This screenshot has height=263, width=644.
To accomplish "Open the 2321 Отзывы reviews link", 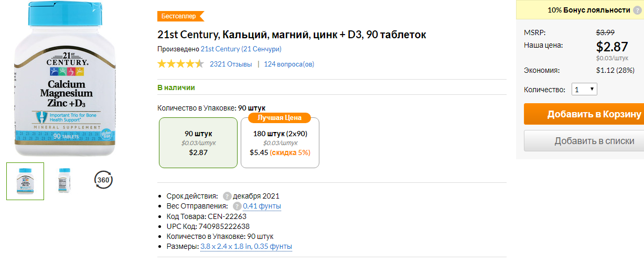I will 231,64.
